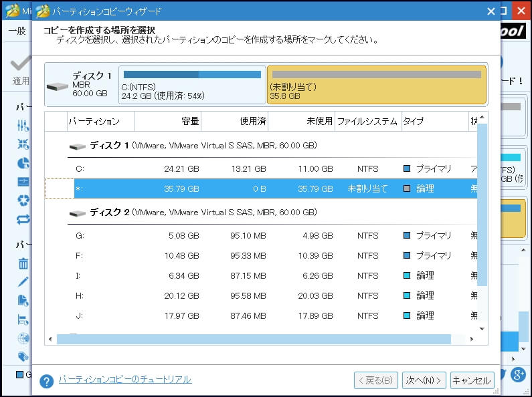Click the blue help question mark icon
The image size is (532, 397).
tap(46, 381)
